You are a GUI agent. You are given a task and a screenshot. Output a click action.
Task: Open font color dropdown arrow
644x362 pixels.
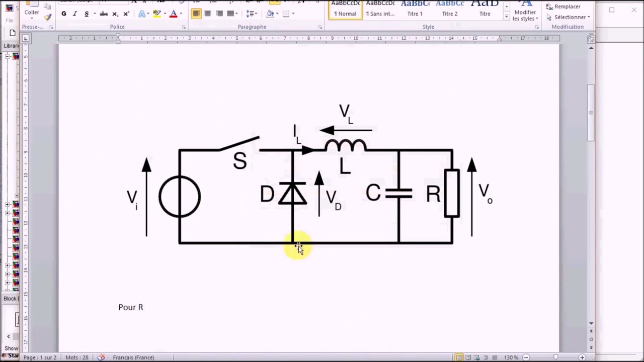(181, 14)
